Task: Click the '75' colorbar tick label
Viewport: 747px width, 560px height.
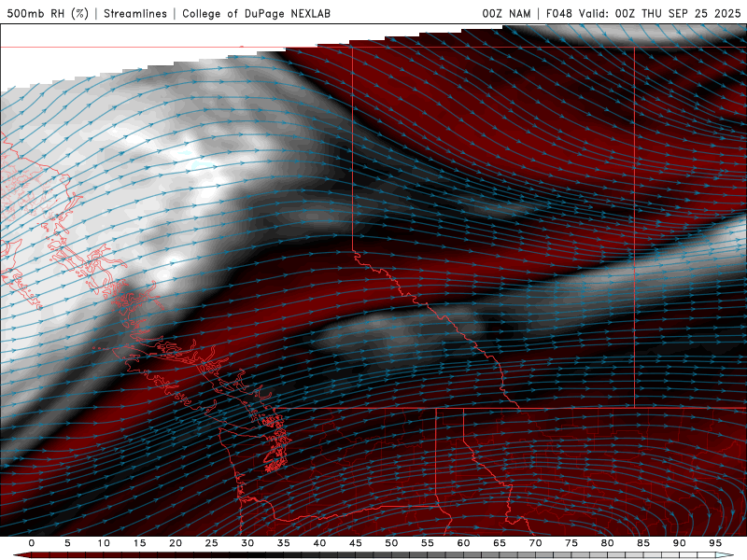Action: [x=571, y=543]
